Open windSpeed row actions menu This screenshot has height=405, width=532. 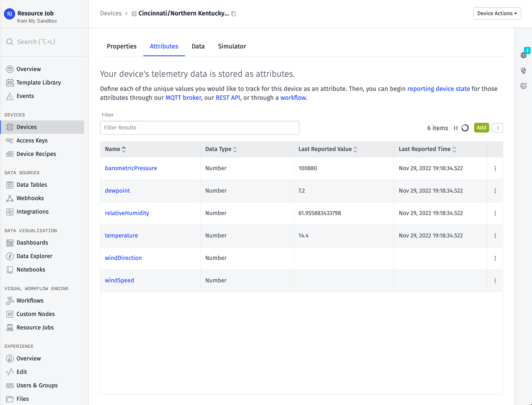coord(495,281)
